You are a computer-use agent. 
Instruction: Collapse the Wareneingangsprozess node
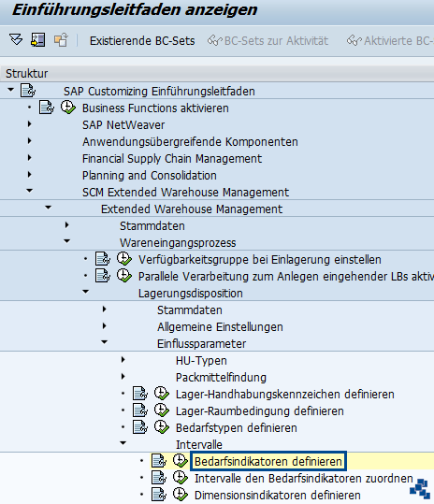(x=66, y=241)
